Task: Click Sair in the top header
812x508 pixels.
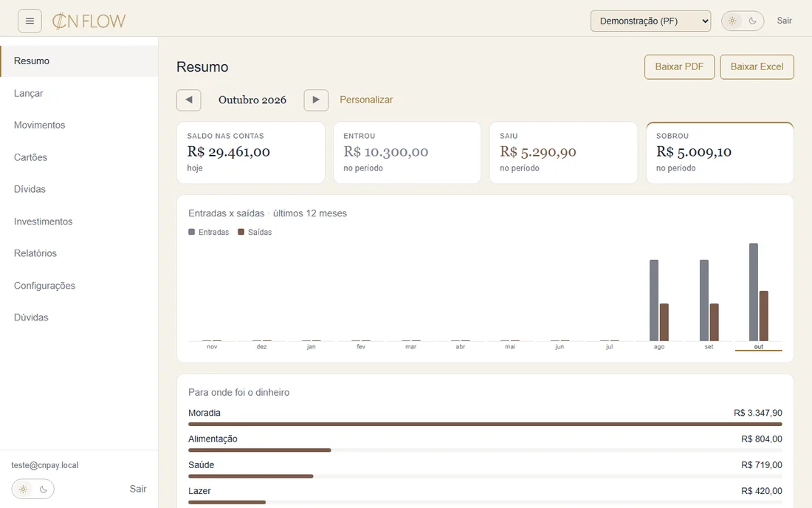Action: tap(784, 21)
